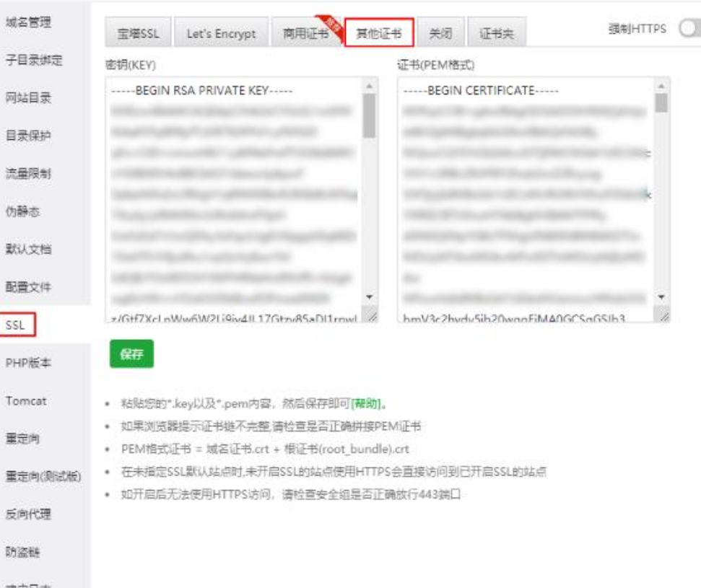Select the 商用证书 tab
Viewport: 701px width, 588px height.
coord(305,34)
